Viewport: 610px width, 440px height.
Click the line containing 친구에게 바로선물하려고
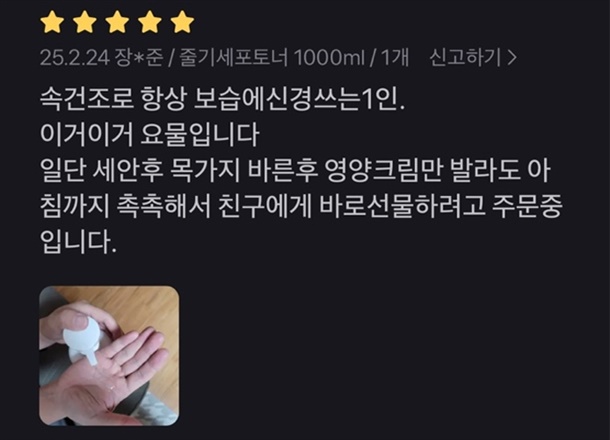[301, 207]
